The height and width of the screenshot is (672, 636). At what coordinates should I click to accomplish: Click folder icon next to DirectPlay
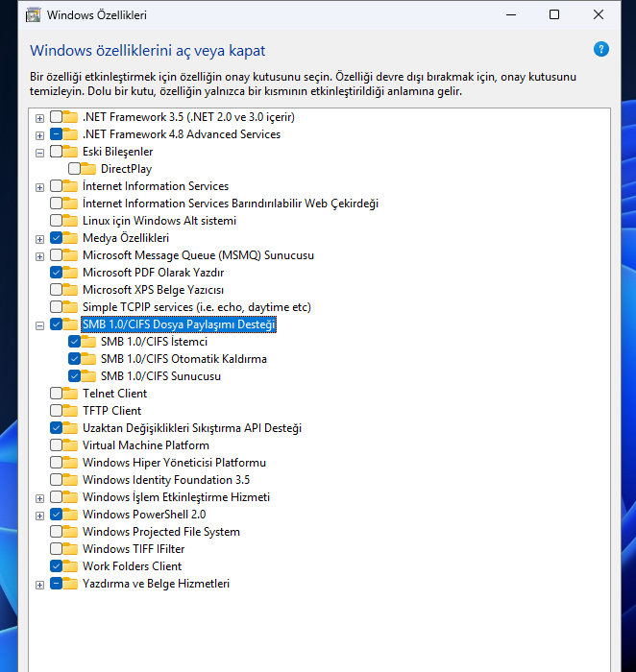88,168
